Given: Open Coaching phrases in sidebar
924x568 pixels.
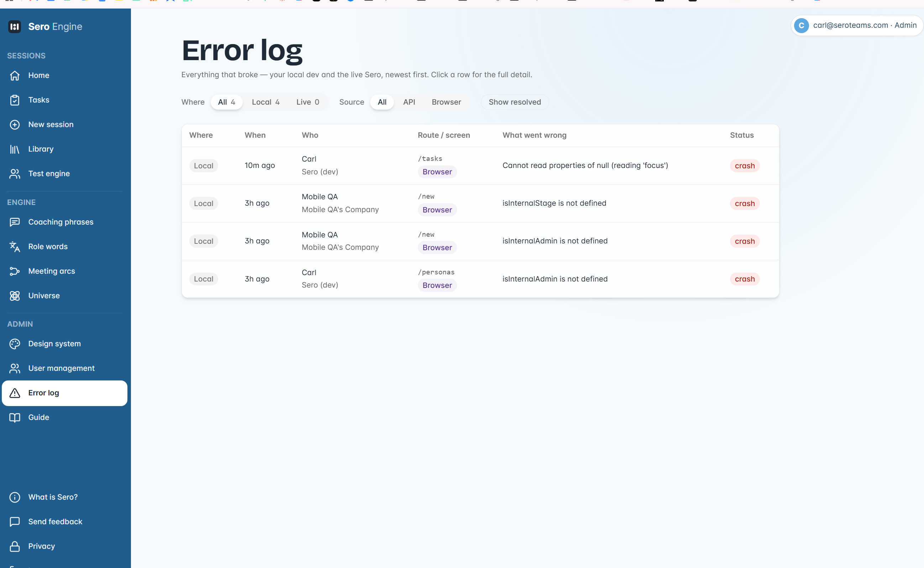Looking at the screenshot, I should click(65, 222).
